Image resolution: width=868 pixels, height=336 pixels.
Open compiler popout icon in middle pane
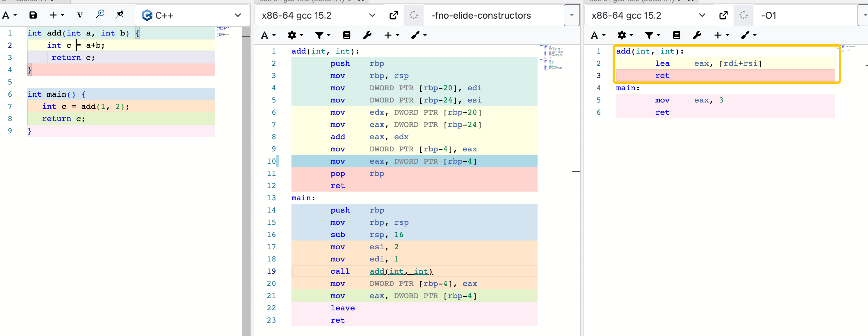coord(393,15)
